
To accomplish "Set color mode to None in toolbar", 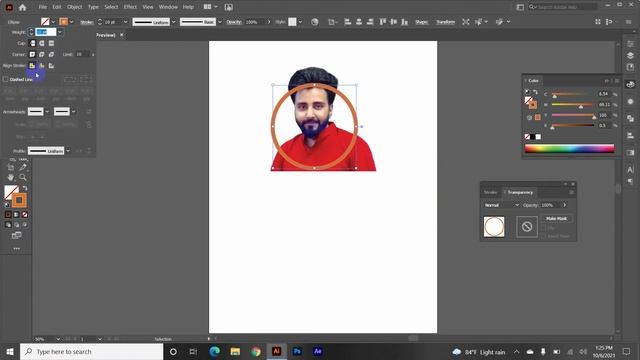I will pos(24,214).
